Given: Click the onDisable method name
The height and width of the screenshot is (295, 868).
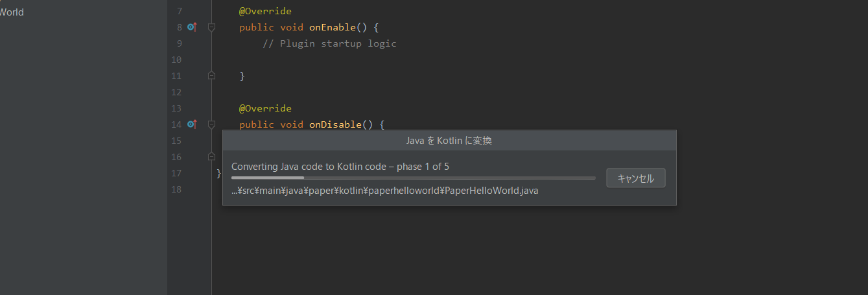Looking at the screenshot, I should (x=335, y=124).
